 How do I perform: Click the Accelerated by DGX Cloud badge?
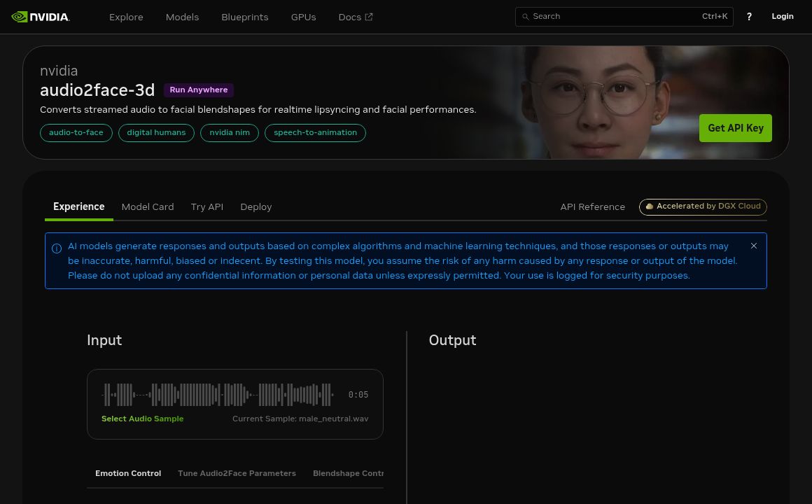(703, 206)
